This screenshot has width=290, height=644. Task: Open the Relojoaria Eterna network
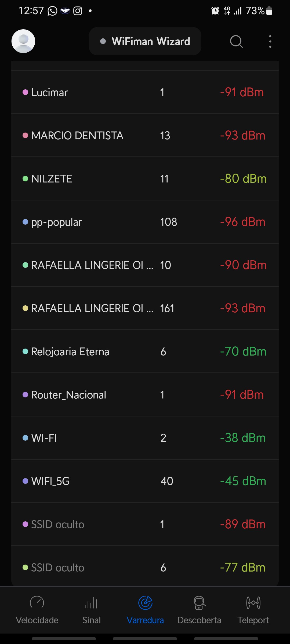[x=70, y=352]
